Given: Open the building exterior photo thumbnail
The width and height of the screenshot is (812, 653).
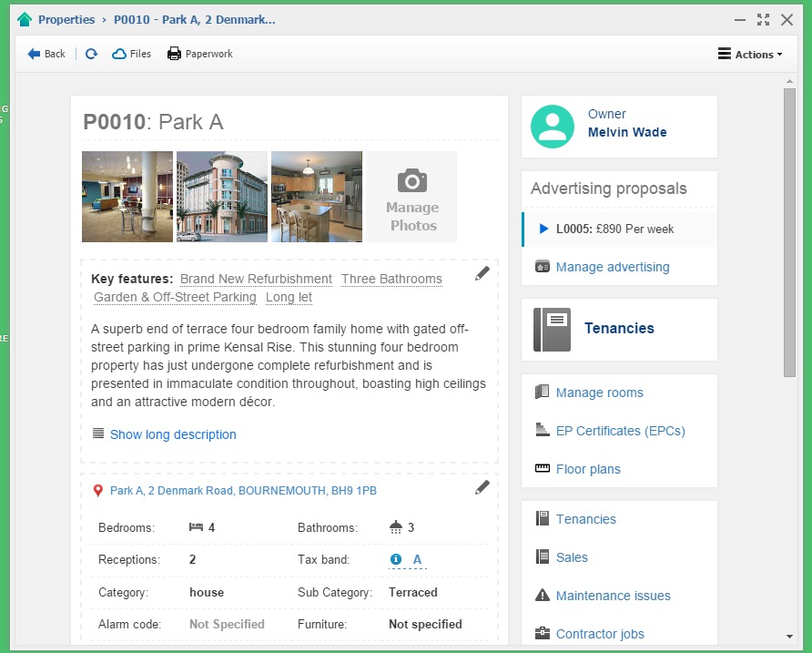Looking at the screenshot, I should point(222,197).
